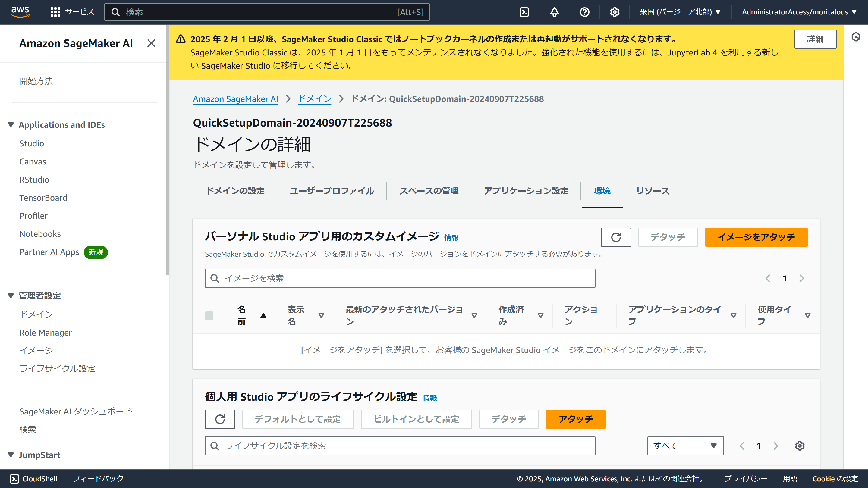Open the ドメイン breadcrumb link

[x=314, y=99]
